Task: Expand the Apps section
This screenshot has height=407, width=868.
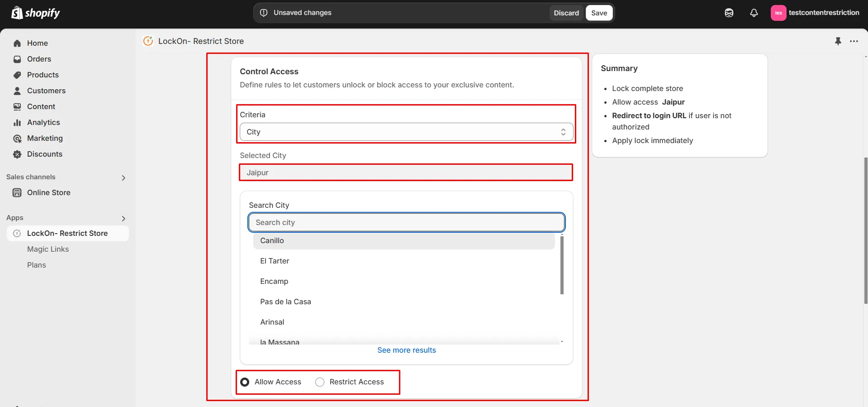Action: (123, 219)
